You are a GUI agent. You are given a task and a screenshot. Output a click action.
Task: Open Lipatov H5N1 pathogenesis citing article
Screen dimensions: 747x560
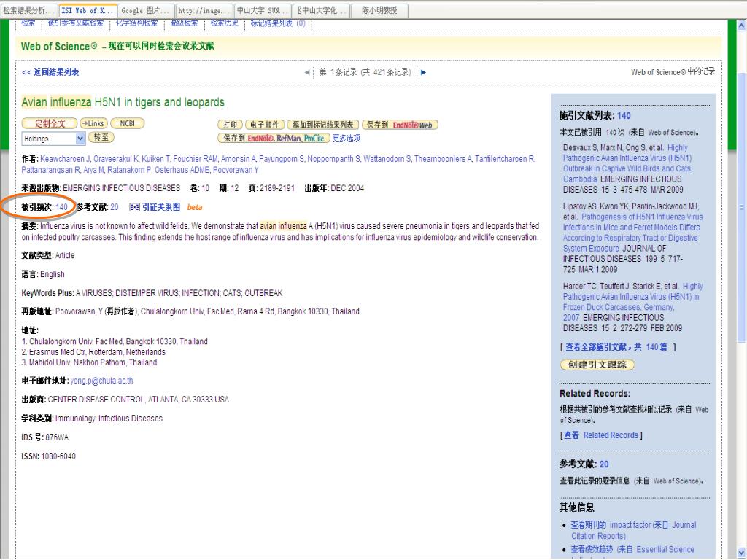(x=632, y=233)
